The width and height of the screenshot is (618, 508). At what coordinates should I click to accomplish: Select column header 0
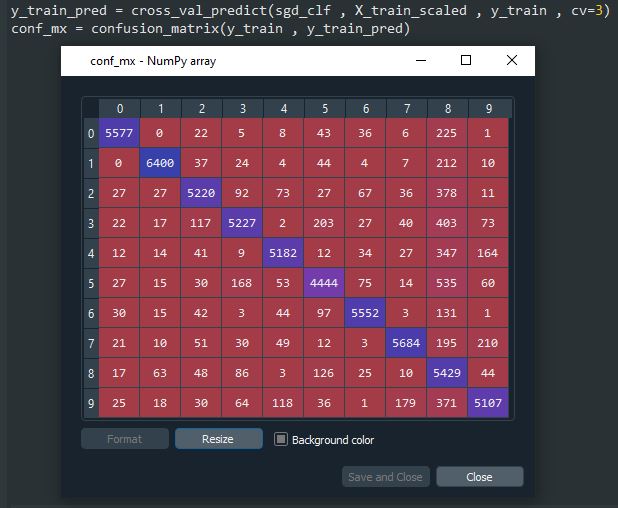pos(119,109)
